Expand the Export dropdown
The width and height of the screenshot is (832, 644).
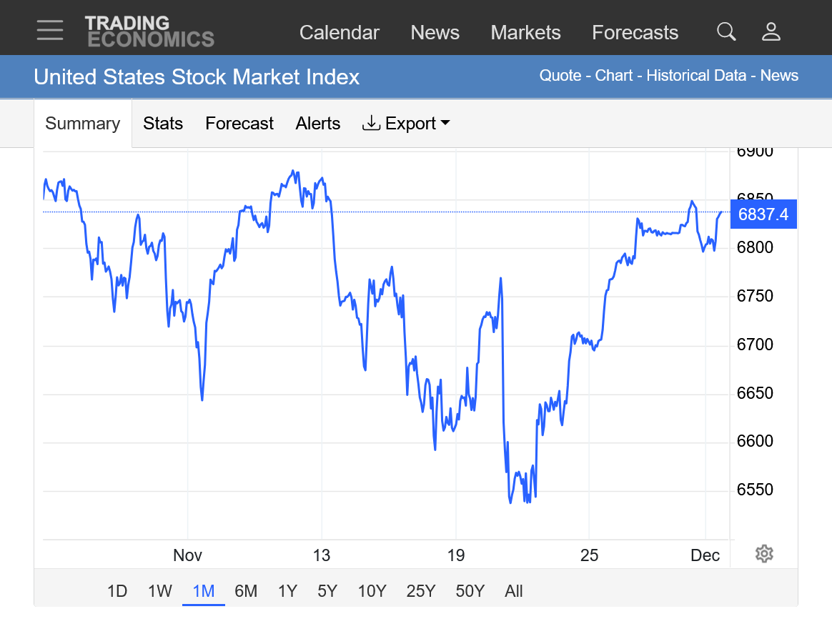(406, 124)
